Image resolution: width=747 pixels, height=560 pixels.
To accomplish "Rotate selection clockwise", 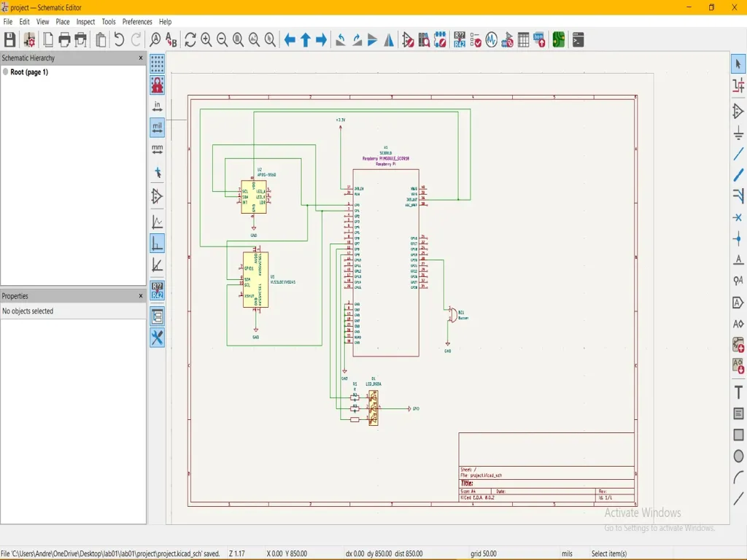I will click(x=357, y=40).
